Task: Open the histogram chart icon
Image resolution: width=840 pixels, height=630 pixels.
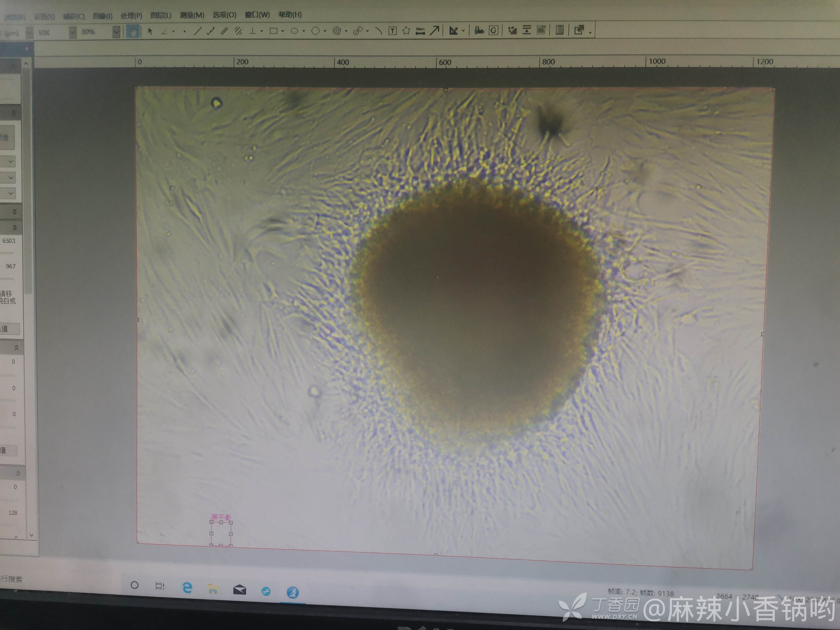Action: click(479, 30)
